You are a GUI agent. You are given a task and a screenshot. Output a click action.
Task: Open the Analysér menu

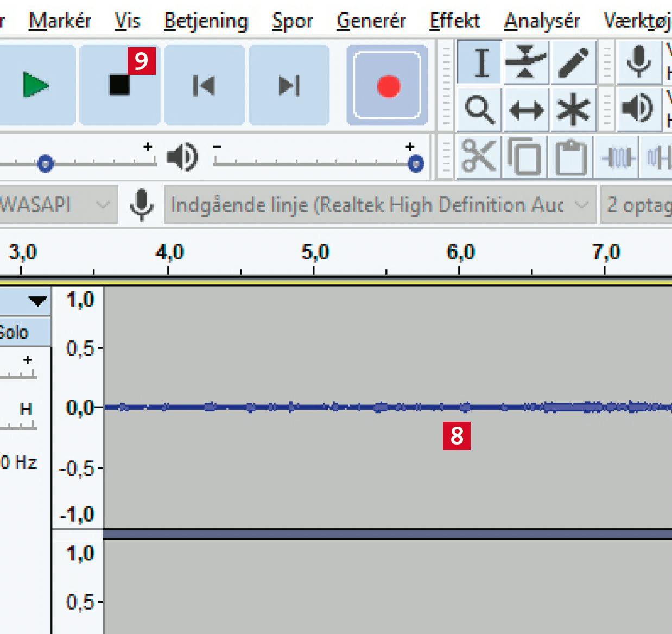point(541,21)
